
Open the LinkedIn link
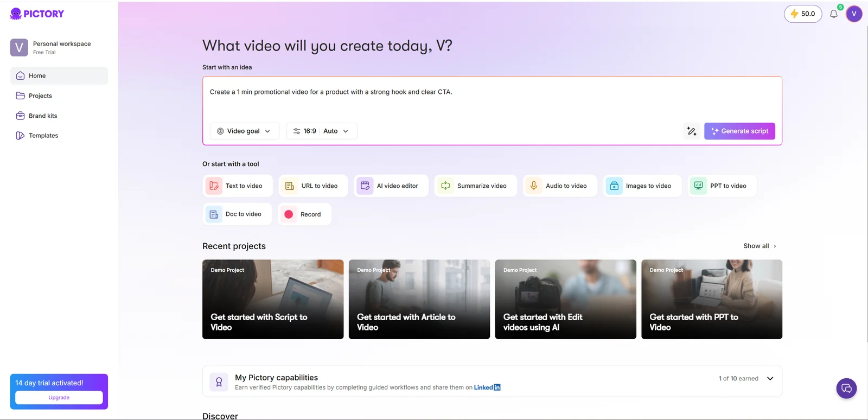[487, 387]
